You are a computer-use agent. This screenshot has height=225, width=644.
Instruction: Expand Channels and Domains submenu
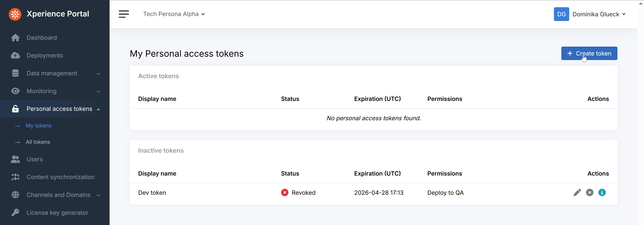point(98,195)
